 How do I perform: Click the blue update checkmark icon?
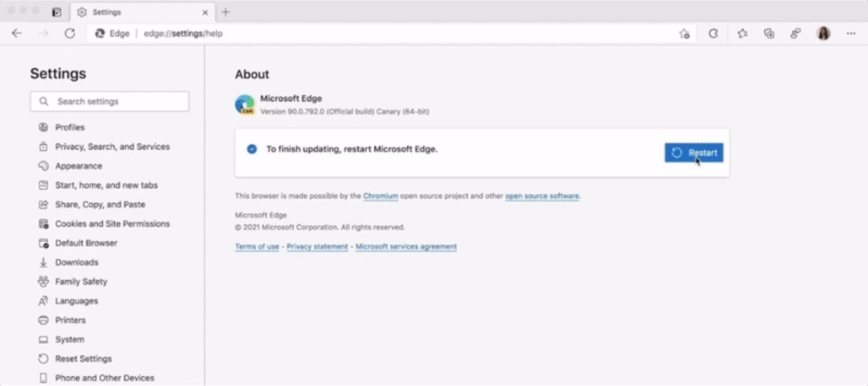coord(252,149)
